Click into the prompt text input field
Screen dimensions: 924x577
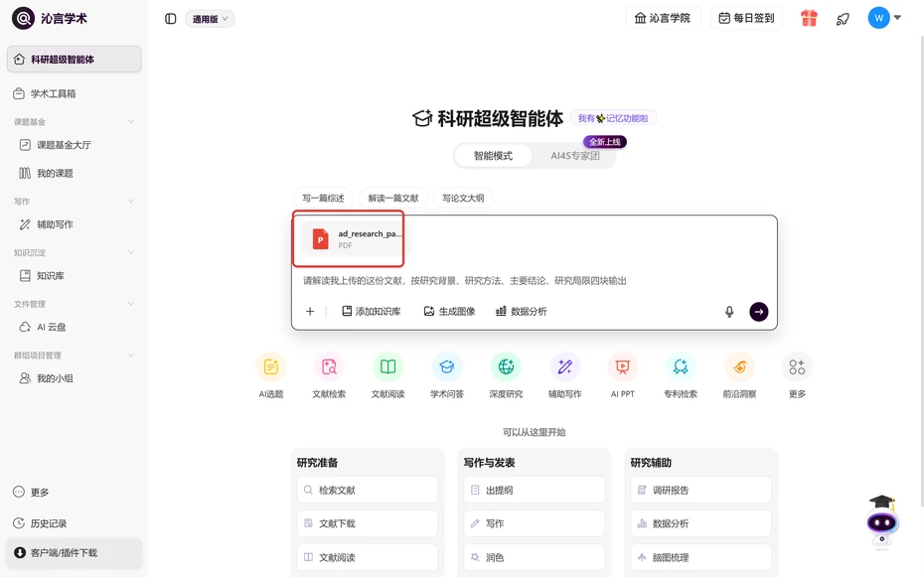[534, 281]
